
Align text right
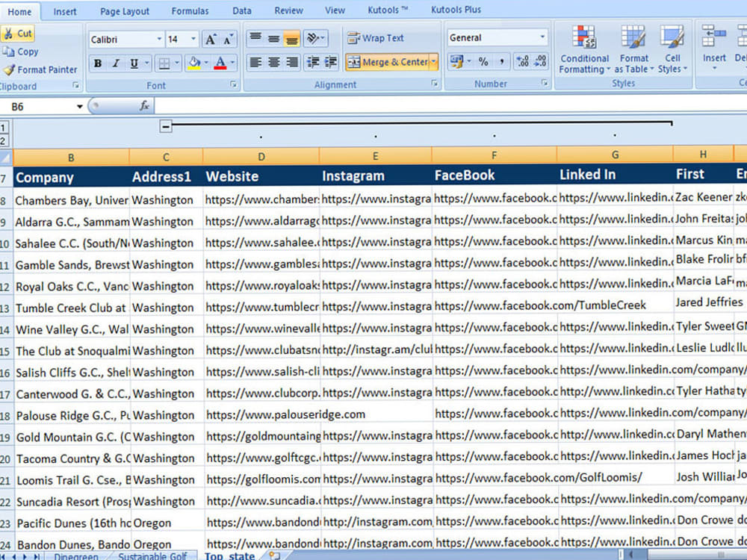pos(291,62)
